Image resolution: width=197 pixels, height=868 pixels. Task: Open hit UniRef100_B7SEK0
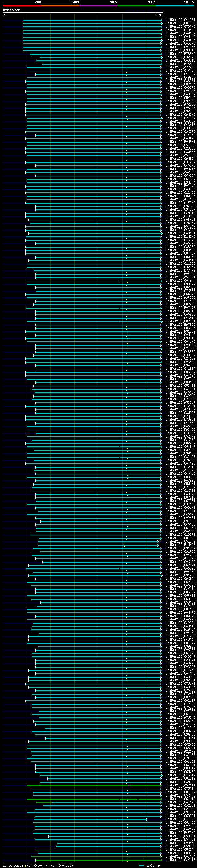click(180, 54)
